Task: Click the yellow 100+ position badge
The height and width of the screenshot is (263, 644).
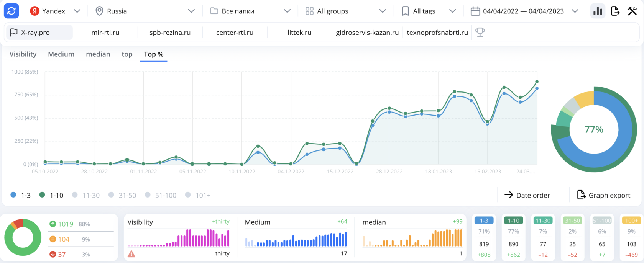Action: (x=632, y=221)
